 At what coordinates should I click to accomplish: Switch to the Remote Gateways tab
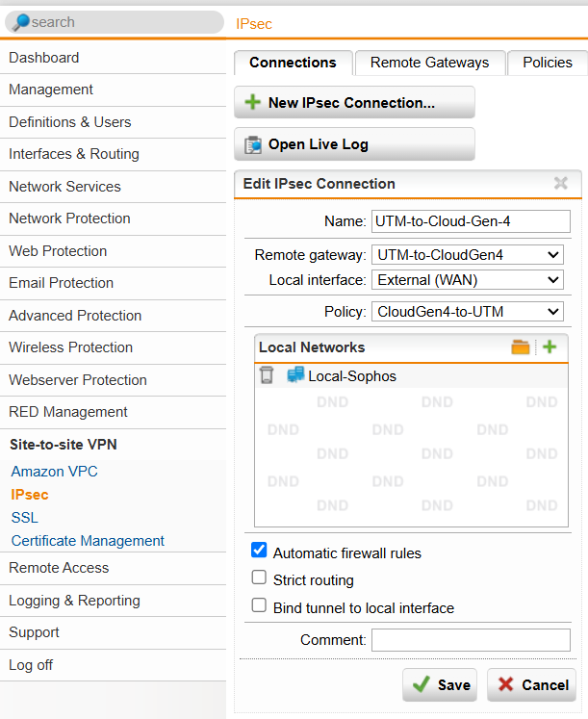[429, 63]
